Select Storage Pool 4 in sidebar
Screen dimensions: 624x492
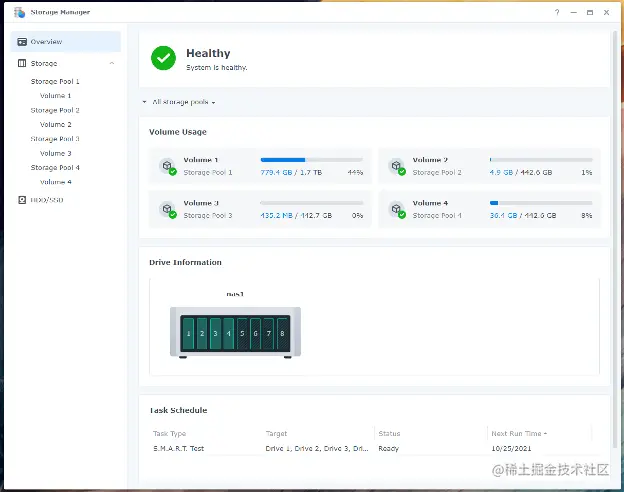(x=55, y=168)
